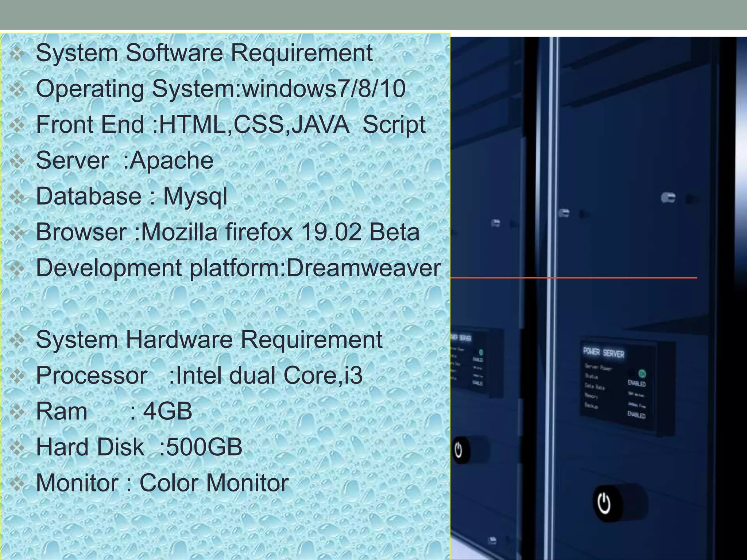Click Development platform:Dreamweaver text
The image size is (747, 560).
(239, 268)
